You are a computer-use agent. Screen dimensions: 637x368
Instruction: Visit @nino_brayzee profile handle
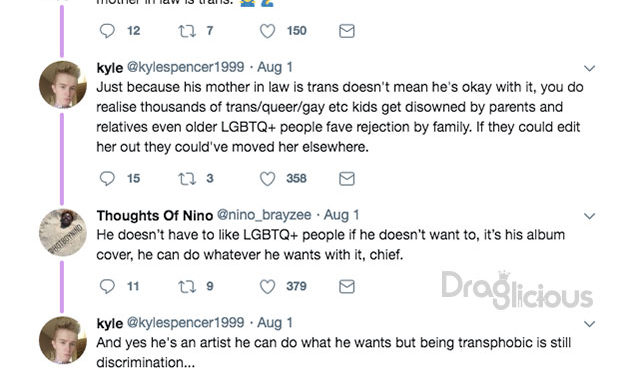point(264,215)
